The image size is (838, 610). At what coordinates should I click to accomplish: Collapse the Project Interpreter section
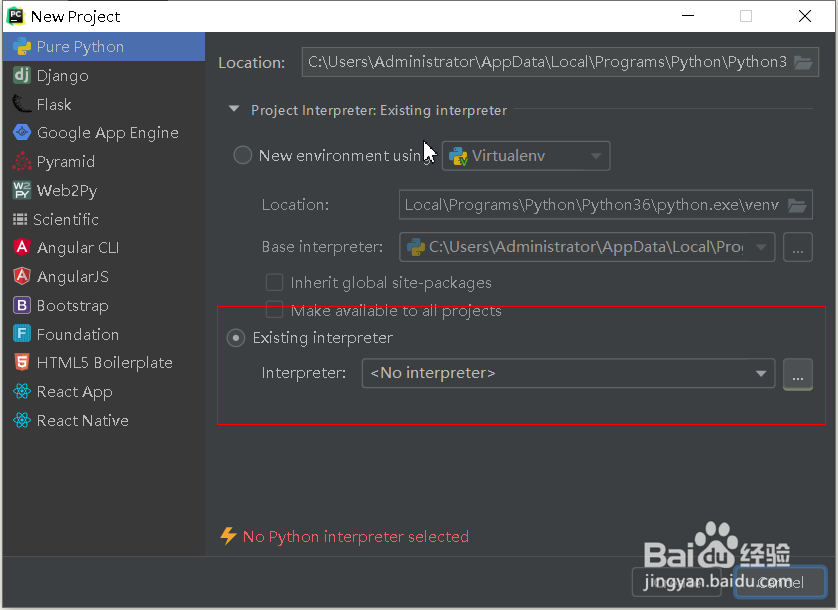234,110
